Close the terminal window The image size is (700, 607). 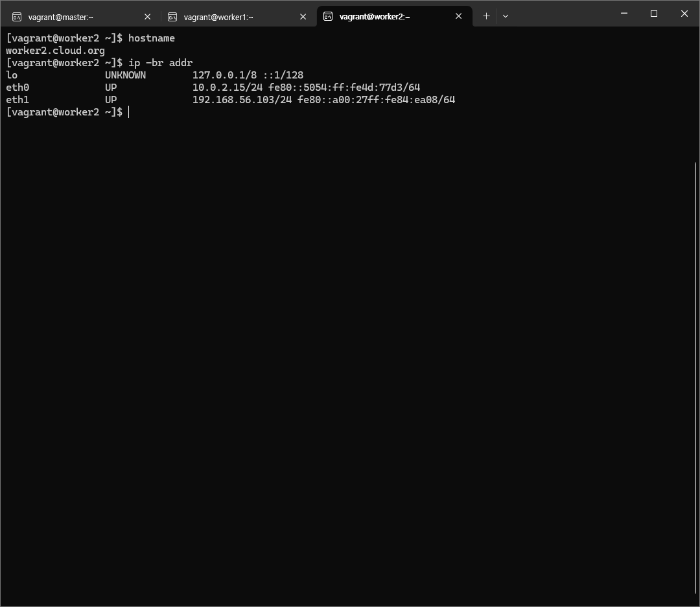pyautogui.click(x=684, y=14)
